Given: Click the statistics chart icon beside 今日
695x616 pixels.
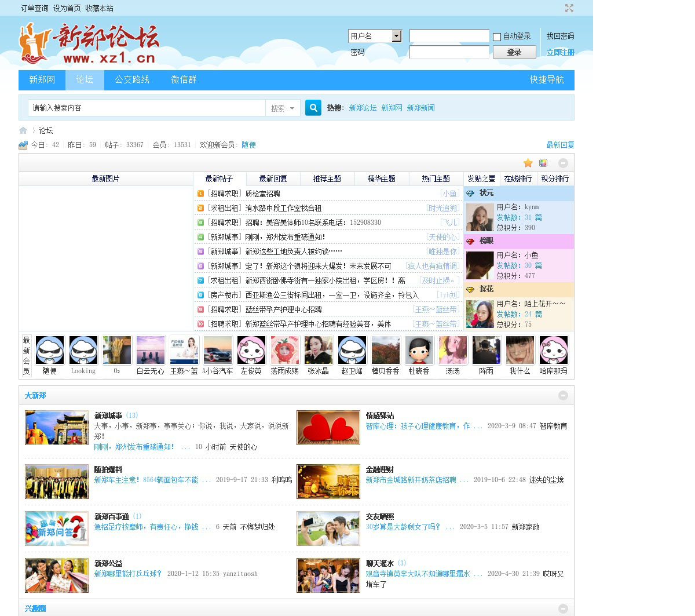Looking at the screenshot, I should click(23, 145).
